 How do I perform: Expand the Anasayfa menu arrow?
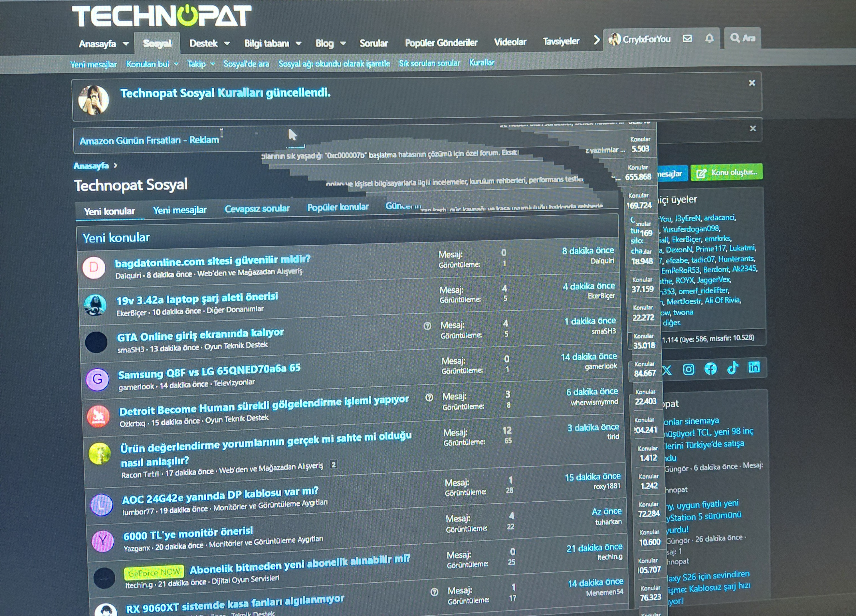click(x=126, y=44)
